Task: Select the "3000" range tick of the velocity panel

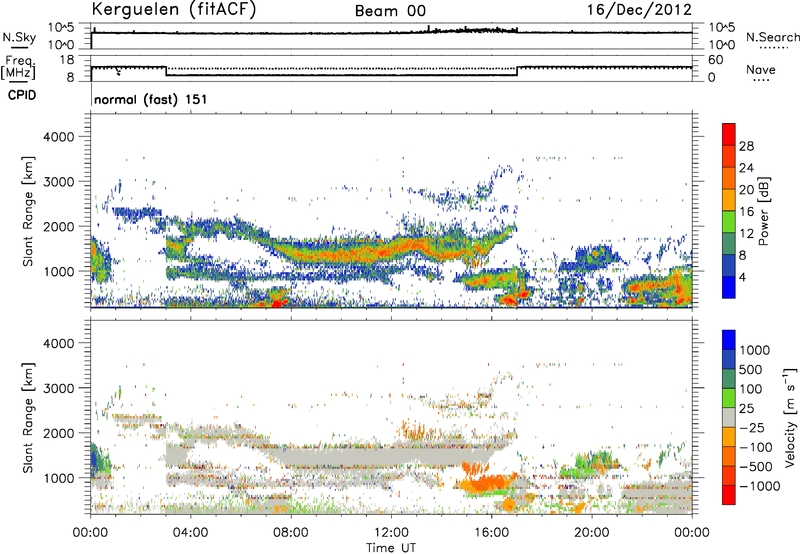Action: pyautogui.click(x=58, y=388)
